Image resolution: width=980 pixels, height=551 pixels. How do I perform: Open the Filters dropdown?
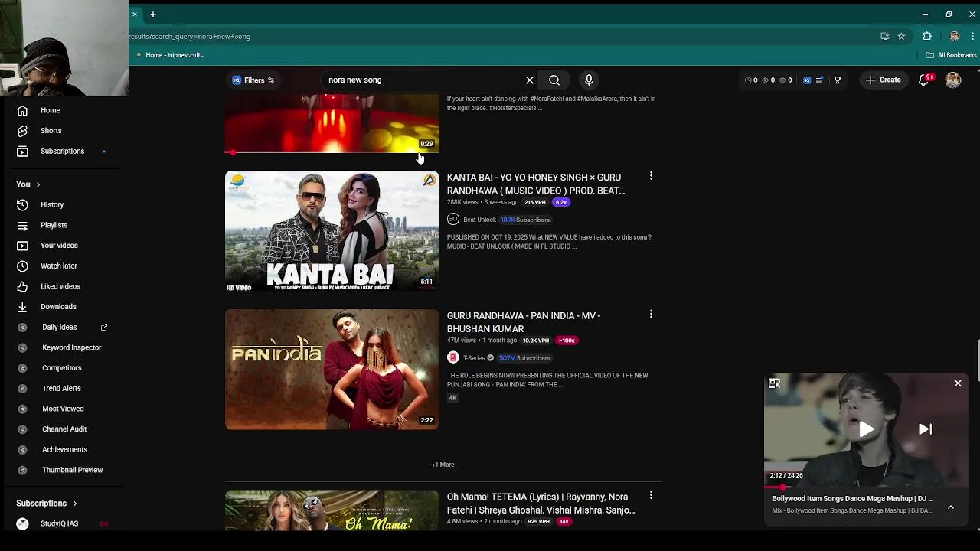click(x=253, y=80)
